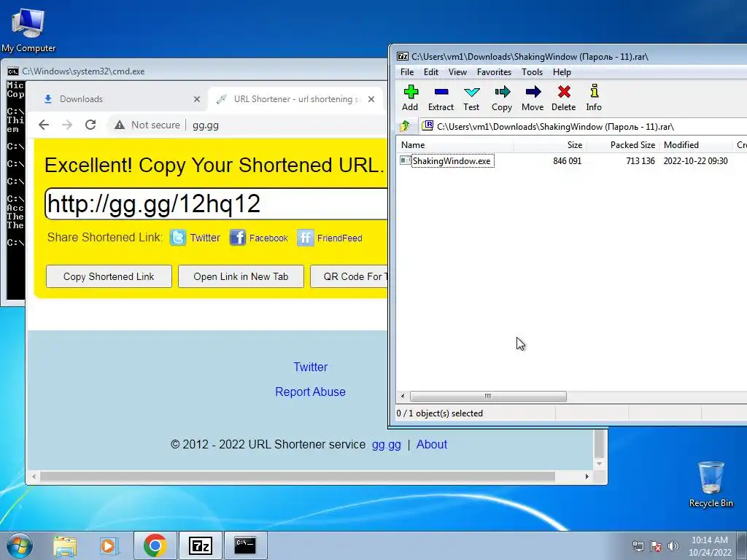Click the Not secure warning icon
Viewport: 747px width, 560px height.
pyautogui.click(x=120, y=125)
